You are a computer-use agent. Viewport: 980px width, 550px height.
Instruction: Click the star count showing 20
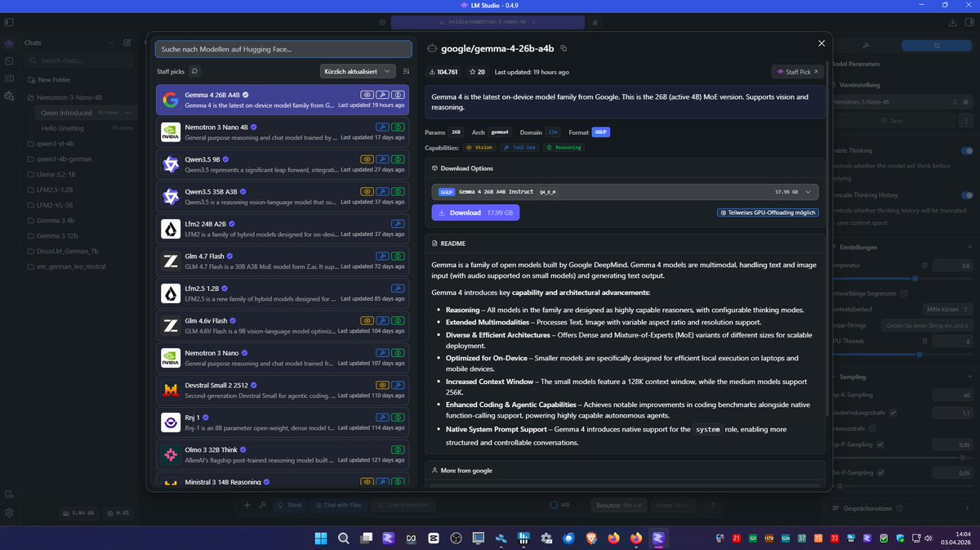pos(477,72)
